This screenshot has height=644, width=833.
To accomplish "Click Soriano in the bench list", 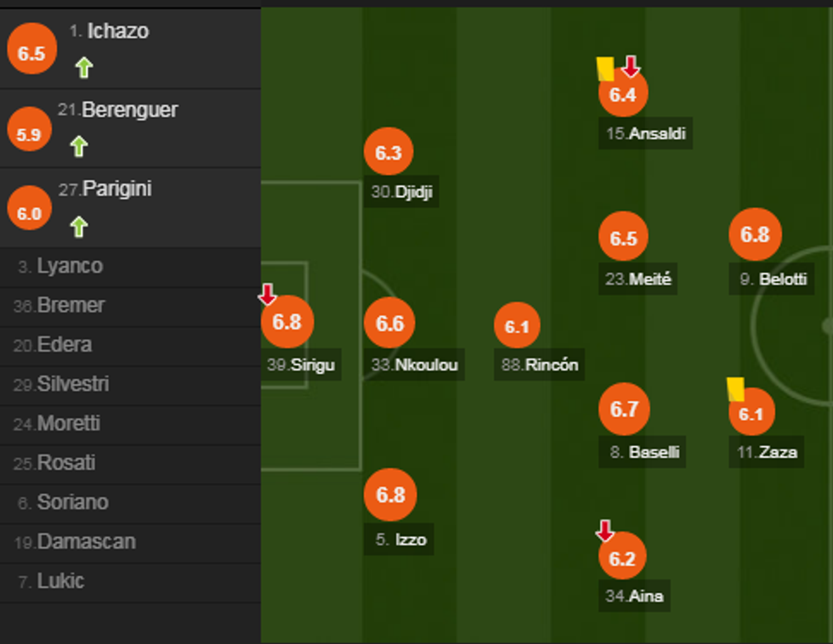I will (72, 502).
